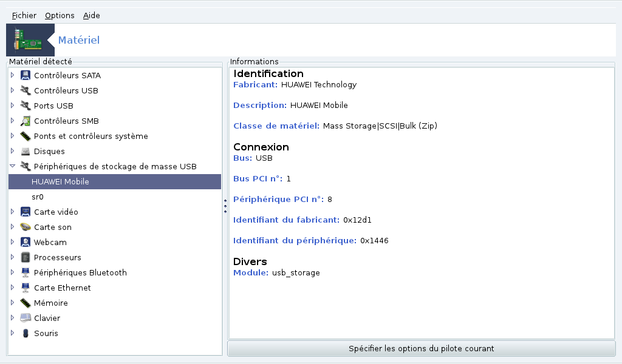Click the Divers section heading
The height and width of the screenshot is (364, 622).
250,262
